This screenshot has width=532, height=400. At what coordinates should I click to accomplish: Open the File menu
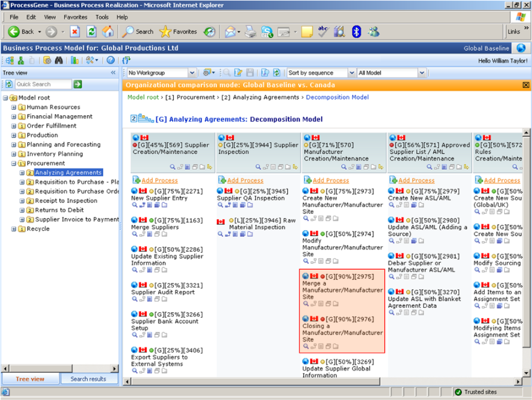click(x=14, y=17)
